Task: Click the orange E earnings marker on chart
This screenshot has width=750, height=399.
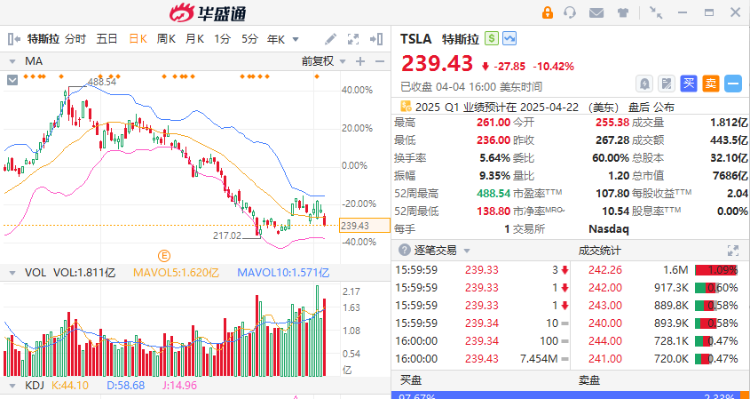Action: (x=164, y=256)
